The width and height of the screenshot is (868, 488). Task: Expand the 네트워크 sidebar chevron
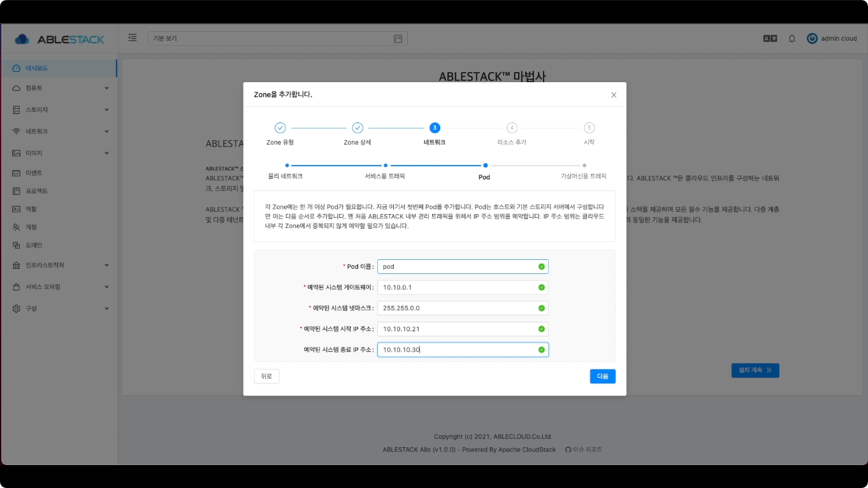[106, 131]
